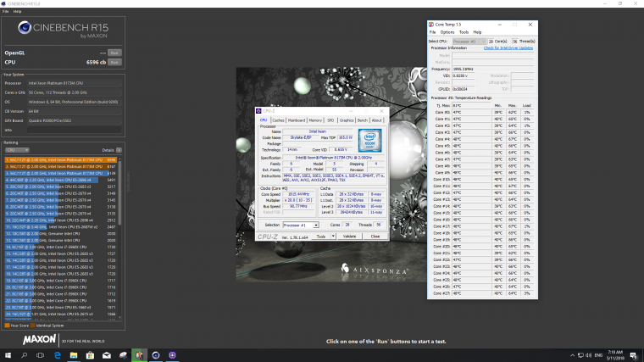644x362 pixels.
Task: Check for Intel Driver Updates link
Action: point(508,48)
